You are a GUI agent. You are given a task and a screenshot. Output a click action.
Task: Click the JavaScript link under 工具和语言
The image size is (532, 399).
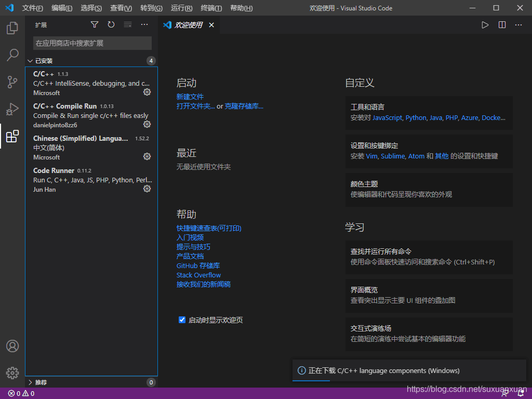click(387, 118)
